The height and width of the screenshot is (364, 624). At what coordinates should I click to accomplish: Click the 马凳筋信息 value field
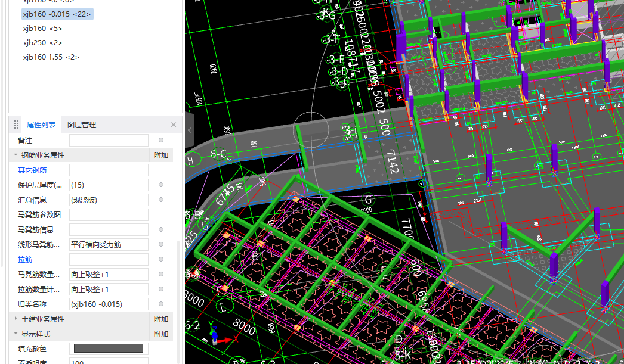(x=109, y=230)
